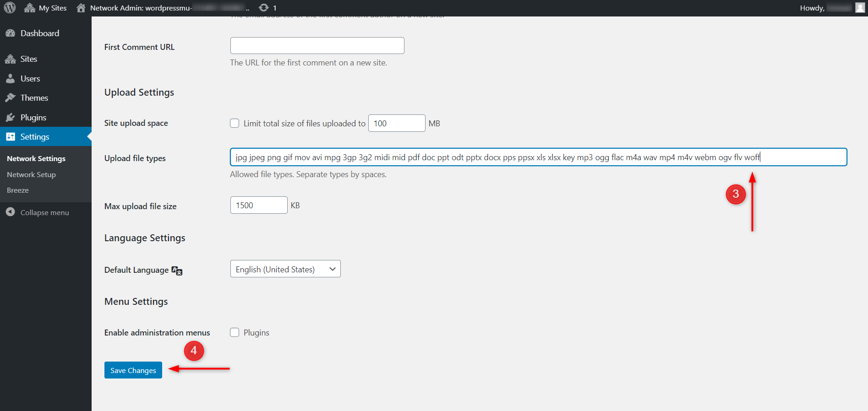Image resolution: width=868 pixels, height=411 pixels.
Task: Open Dashboard from the sidebar
Action: coord(39,33)
